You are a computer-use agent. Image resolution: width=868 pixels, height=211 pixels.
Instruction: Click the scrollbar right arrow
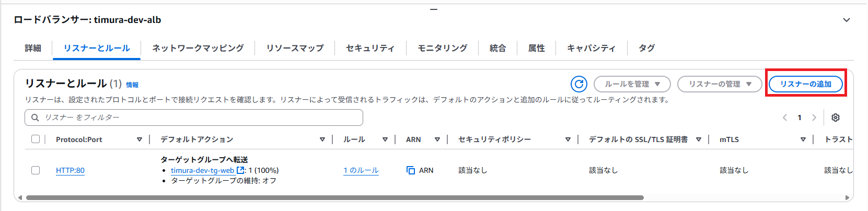pyautogui.click(x=847, y=198)
